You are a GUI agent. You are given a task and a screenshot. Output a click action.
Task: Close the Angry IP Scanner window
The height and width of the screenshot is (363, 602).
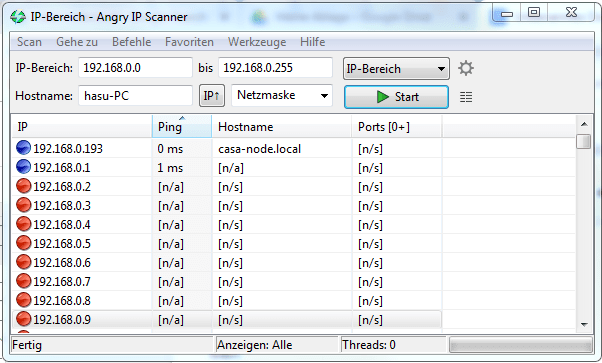coord(571,12)
